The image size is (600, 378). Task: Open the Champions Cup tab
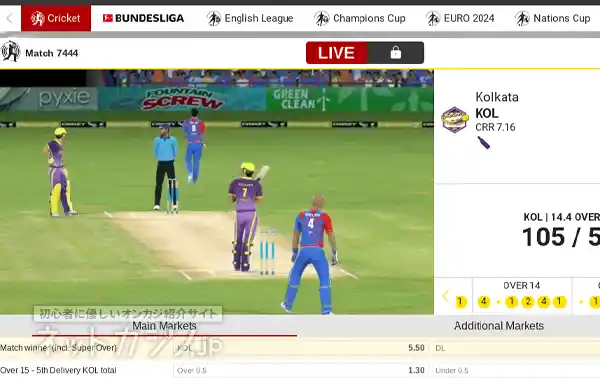pyautogui.click(x=360, y=18)
